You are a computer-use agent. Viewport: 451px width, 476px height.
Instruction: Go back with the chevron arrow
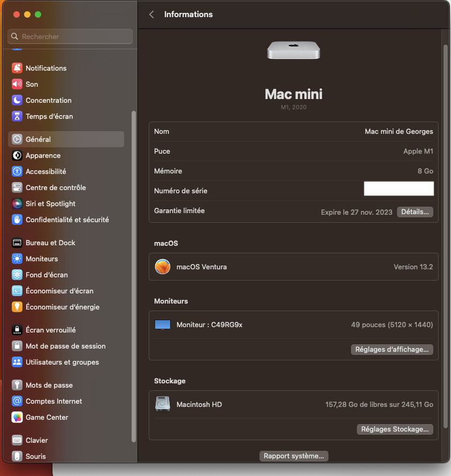click(151, 14)
